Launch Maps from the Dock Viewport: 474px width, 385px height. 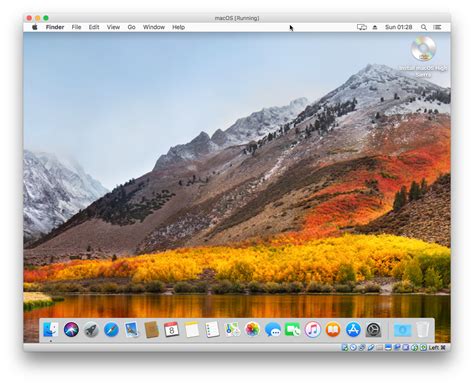pos(232,330)
